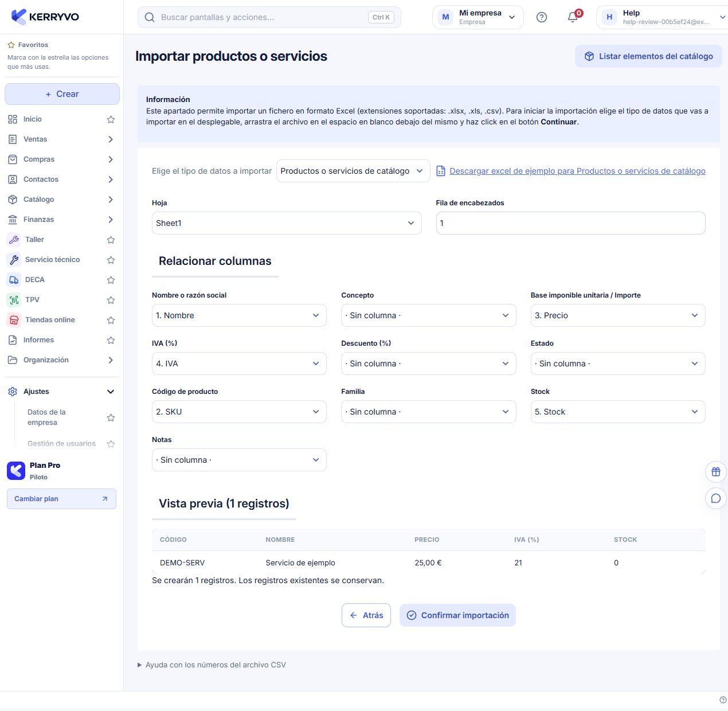Star Datos de la empresa

point(111,417)
